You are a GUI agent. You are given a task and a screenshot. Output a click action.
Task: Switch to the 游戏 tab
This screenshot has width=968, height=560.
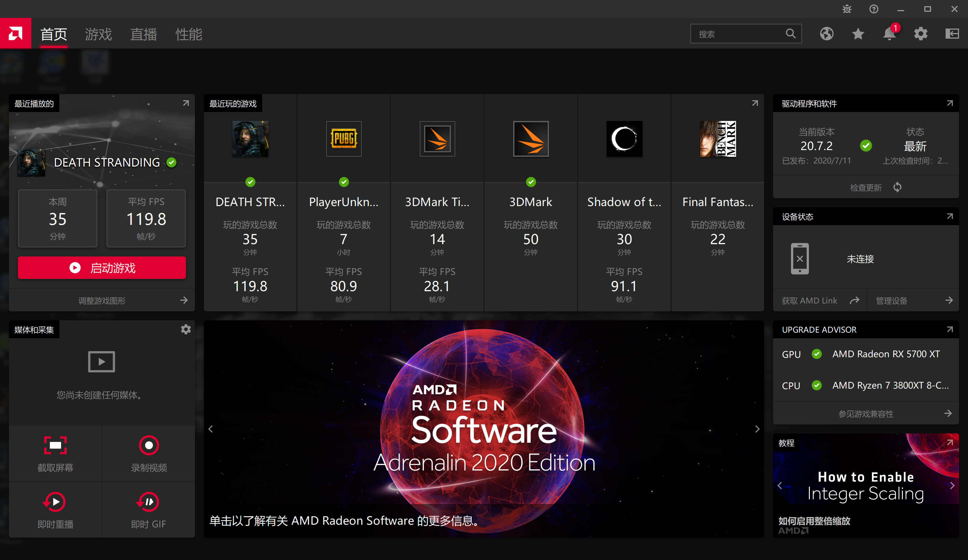point(98,34)
